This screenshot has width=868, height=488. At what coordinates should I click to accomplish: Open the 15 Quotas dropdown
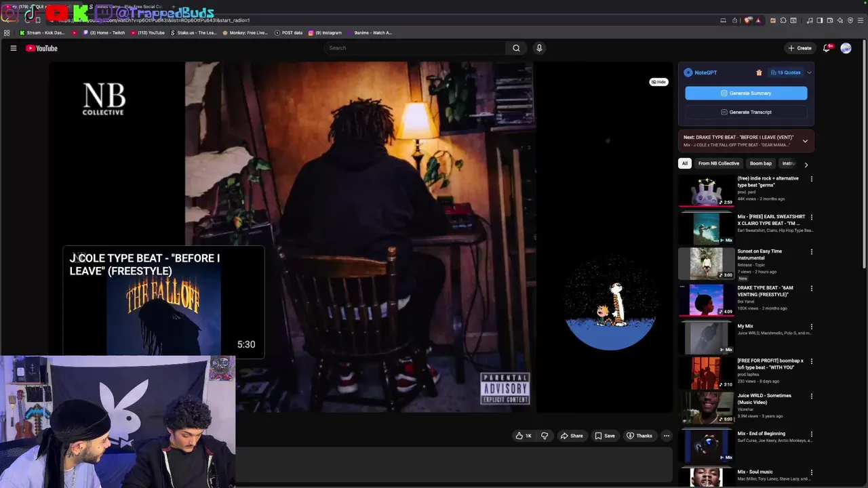coord(785,73)
